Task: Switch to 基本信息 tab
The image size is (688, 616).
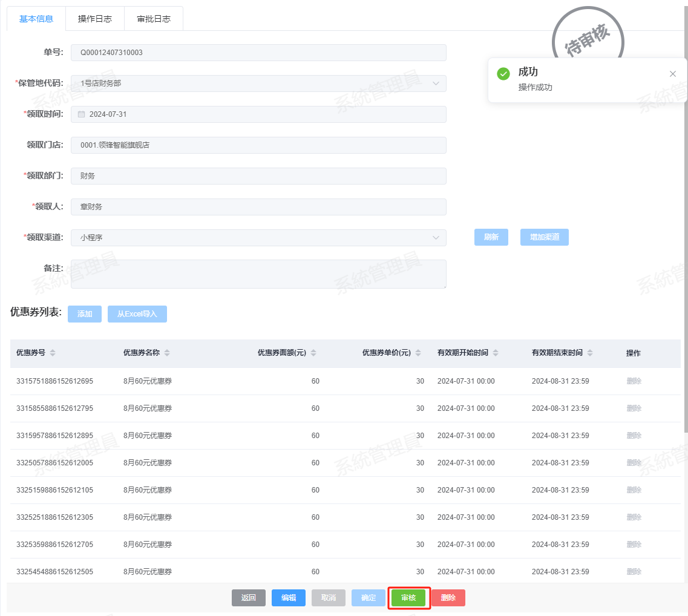Action: (36, 19)
